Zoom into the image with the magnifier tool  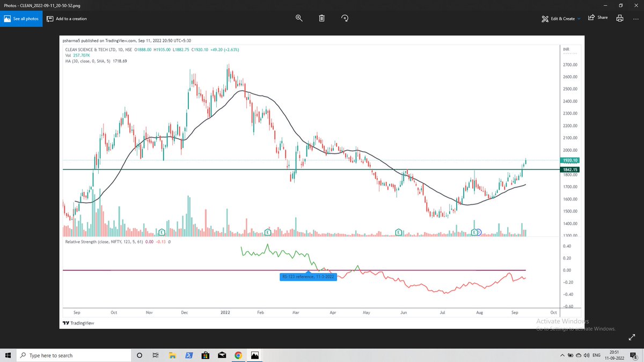(x=298, y=18)
